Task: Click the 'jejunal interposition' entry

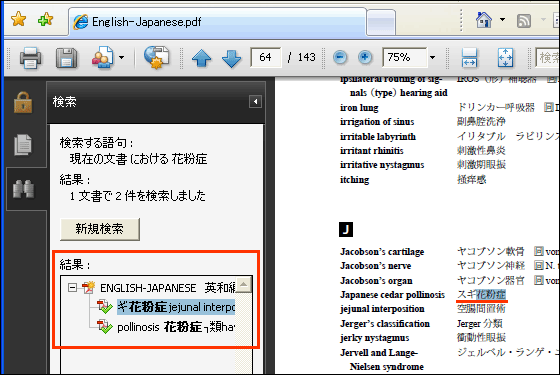Action: pyautogui.click(x=382, y=309)
